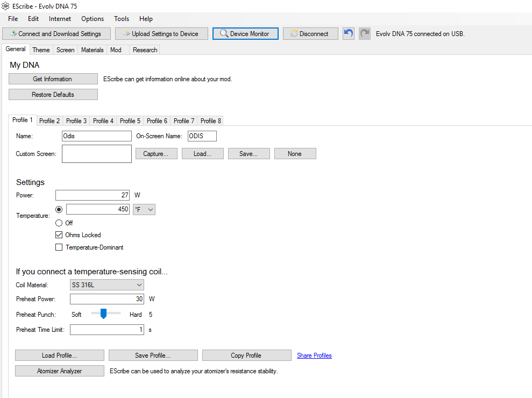Click the Preheat Punch slider handle

(x=104, y=314)
